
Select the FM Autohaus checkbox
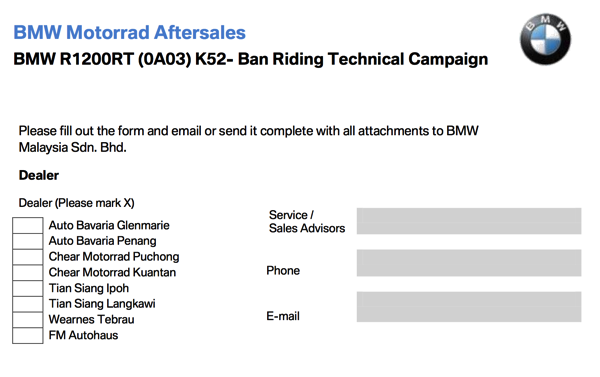tap(28, 335)
